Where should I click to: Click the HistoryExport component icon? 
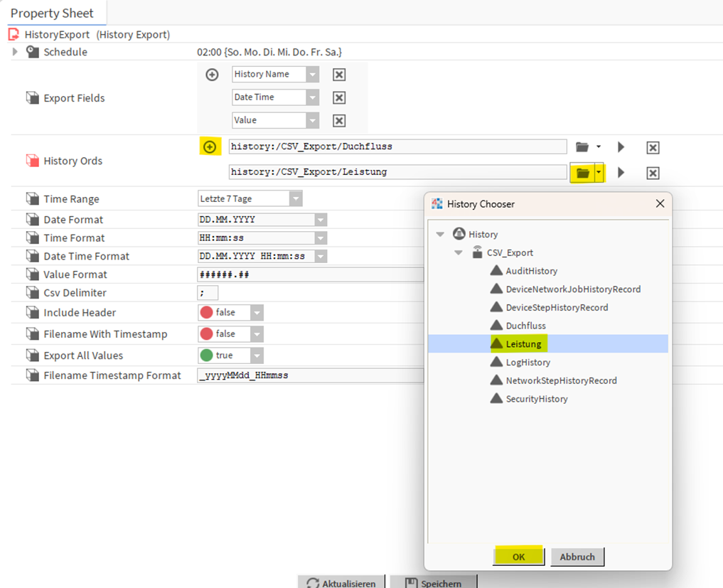14,35
